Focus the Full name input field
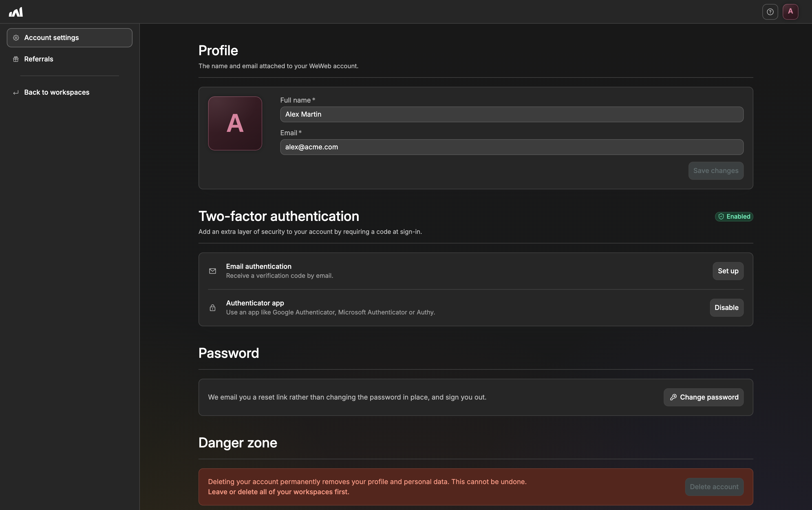The image size is (812, 510). point(511,114)
